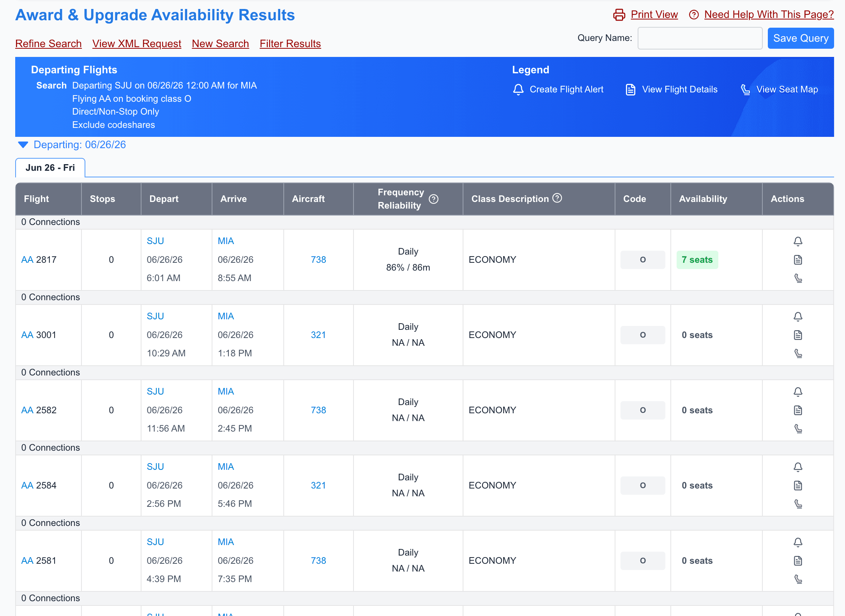View flight details for AA 2817
Screen dimensions: 845x616
tap(798, 260)
